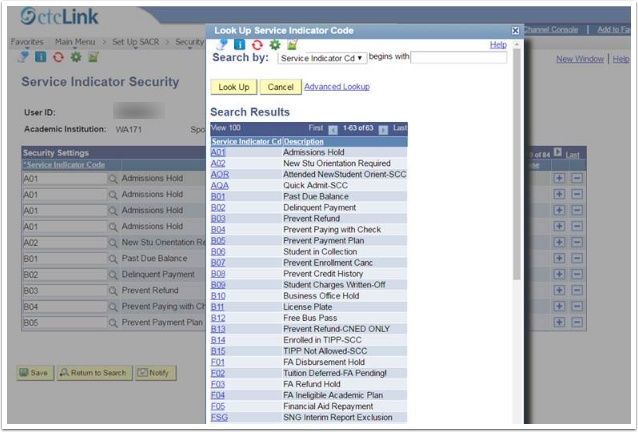Click the notepad icon on background page

[x=94, y=57]
